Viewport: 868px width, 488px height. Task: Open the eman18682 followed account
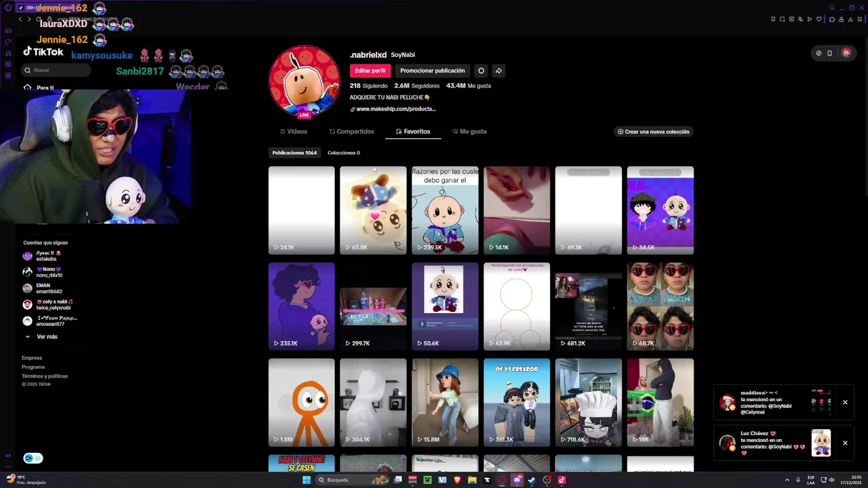click(x=42, y=288)
